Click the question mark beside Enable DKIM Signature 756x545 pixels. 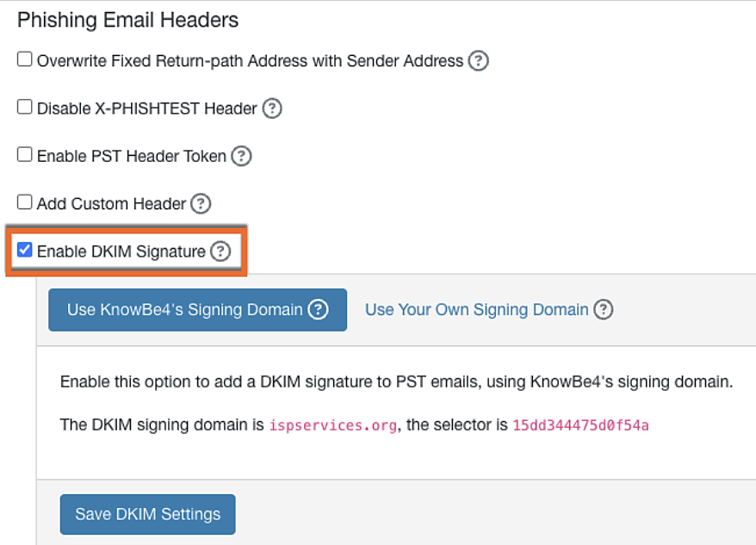(x=222, y=251)
